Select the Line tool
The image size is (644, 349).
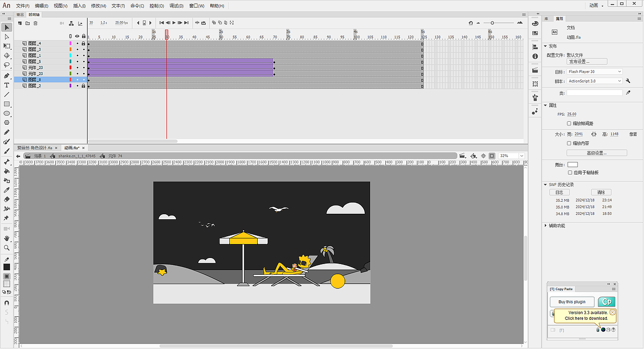tap(7, 95)
